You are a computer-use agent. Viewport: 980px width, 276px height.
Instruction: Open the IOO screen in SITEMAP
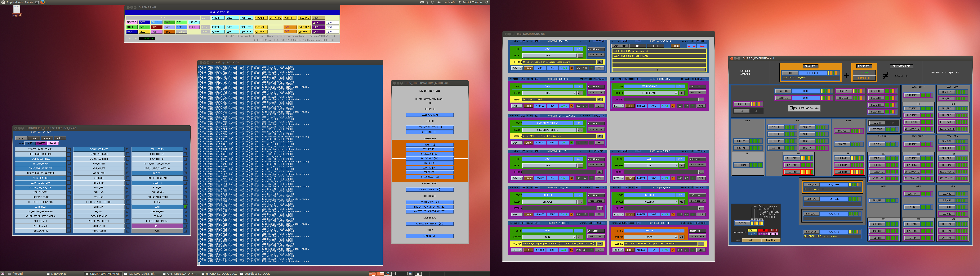tap(319, 18)
